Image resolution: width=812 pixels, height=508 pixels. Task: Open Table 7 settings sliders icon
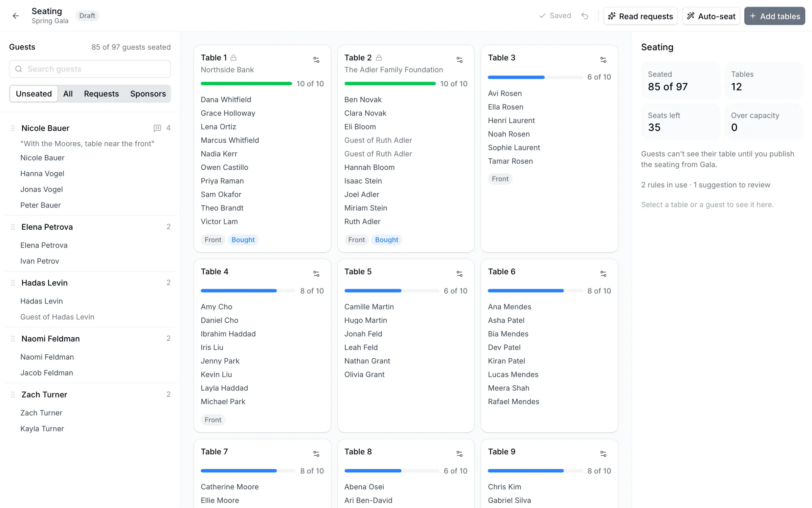click(316, 454)
